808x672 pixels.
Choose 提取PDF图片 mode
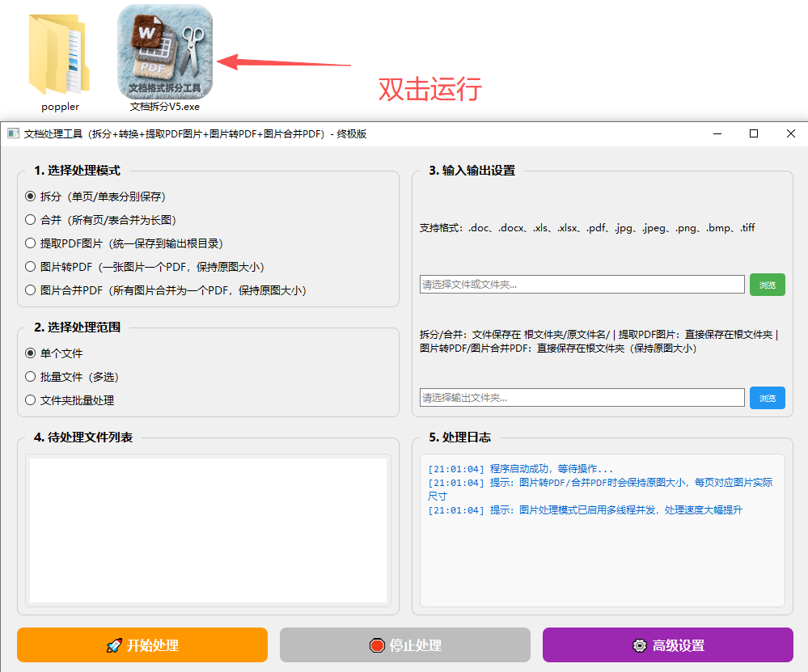click(31, 243)
